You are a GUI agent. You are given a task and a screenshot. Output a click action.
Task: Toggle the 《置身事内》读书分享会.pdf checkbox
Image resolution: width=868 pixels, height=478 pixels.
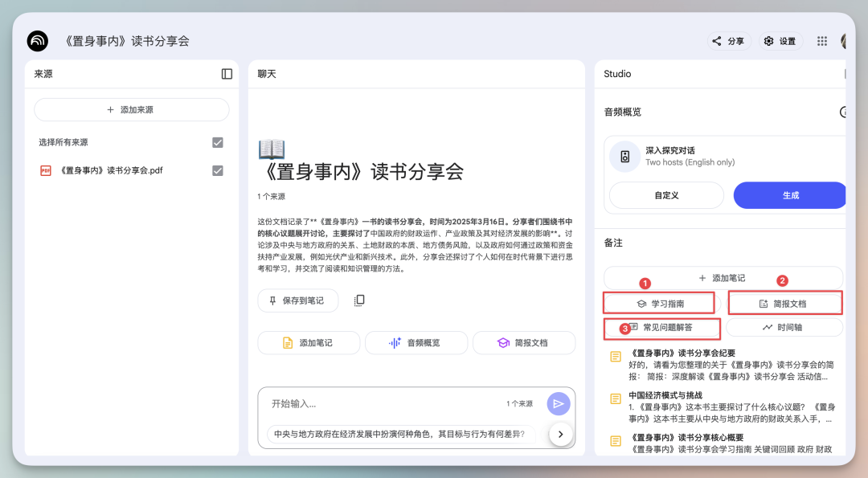[x=218, y=170]
